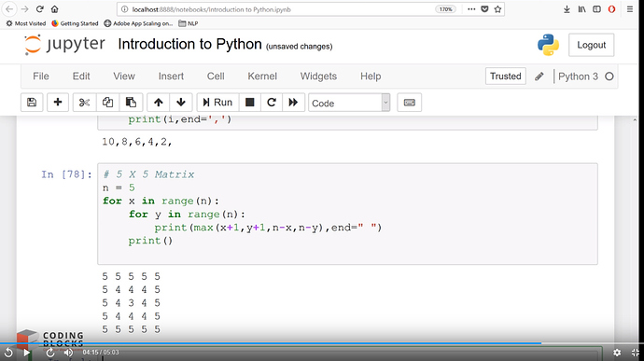Open the Help menu
The image size is (644, 361).
point(371,76)
